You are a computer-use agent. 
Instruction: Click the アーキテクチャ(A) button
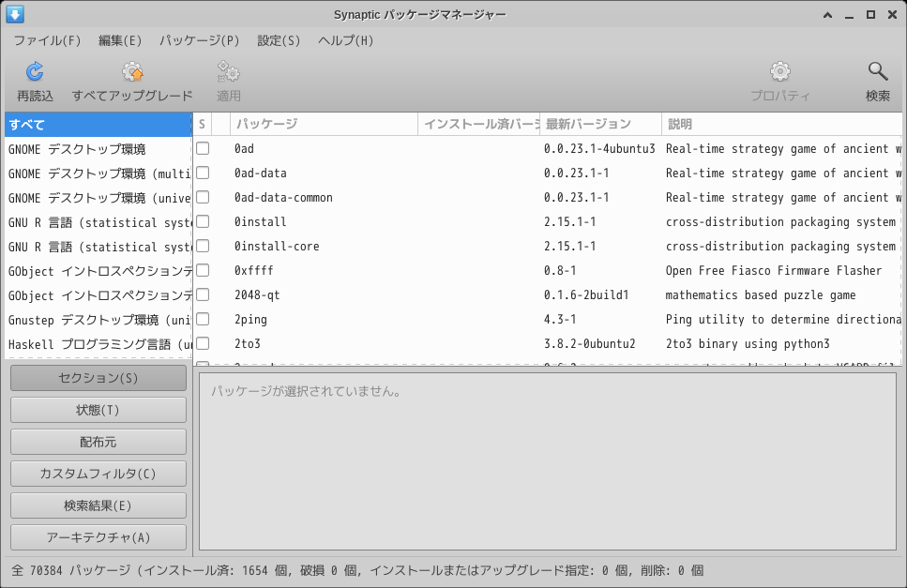click(98, 537)
